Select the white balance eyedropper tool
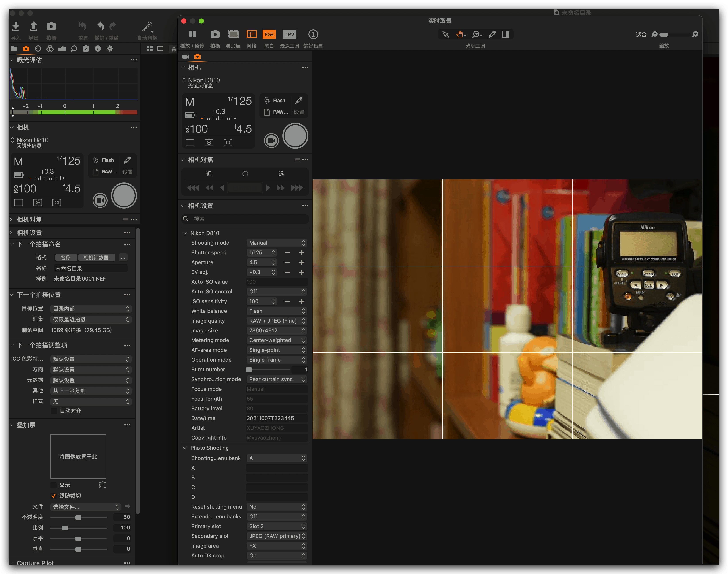Image resolution: width=728 pixels, height=574 pixels. coord(492,34)
